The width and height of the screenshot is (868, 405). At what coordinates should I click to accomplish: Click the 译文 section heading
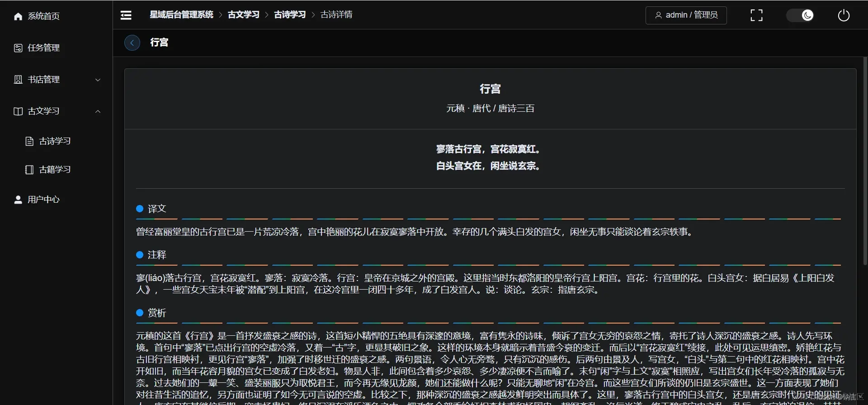pos(157,209)
